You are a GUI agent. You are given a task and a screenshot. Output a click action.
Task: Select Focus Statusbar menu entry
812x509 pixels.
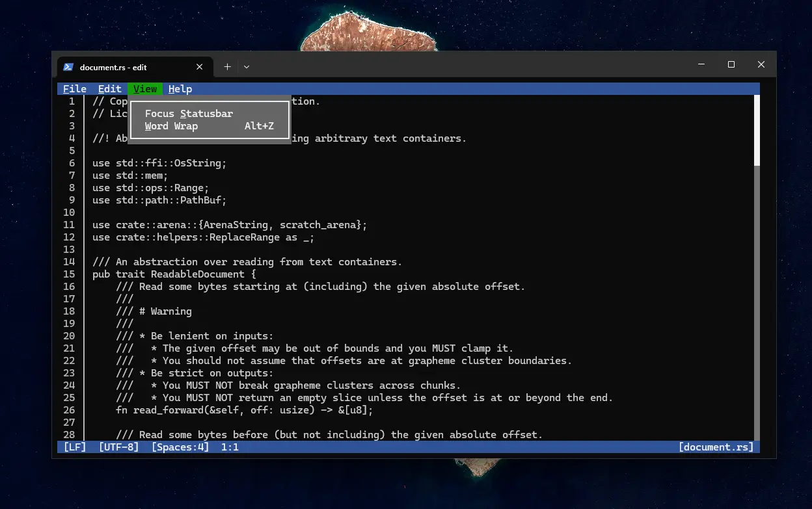(189, 114)
